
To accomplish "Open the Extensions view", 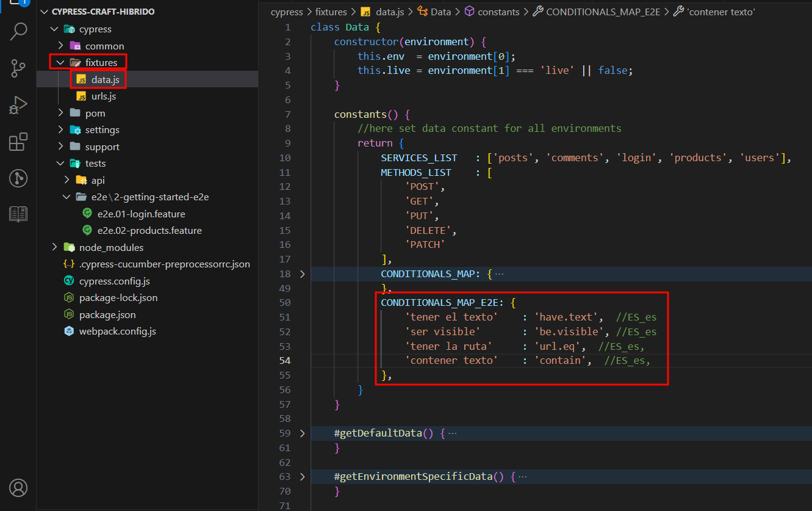I will 18,142.
